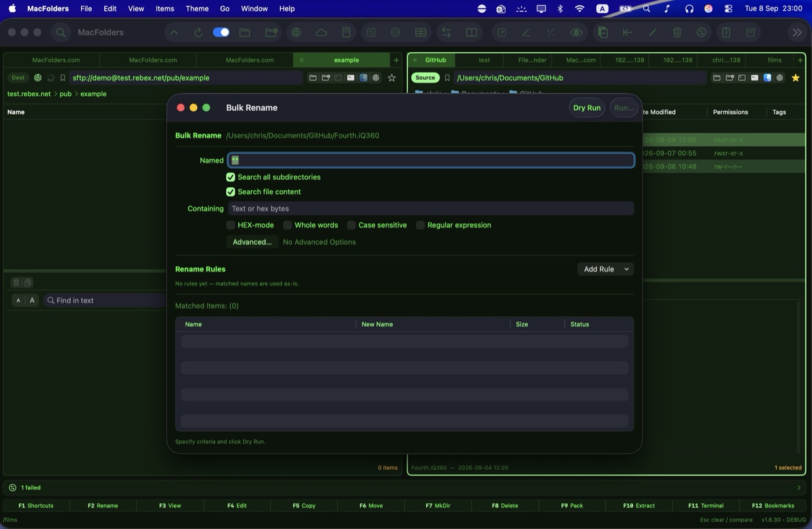The height and width of the screenshot is (529, 812).
Task: Click the new folder icon with plus
Action: (x=271, y=32)
